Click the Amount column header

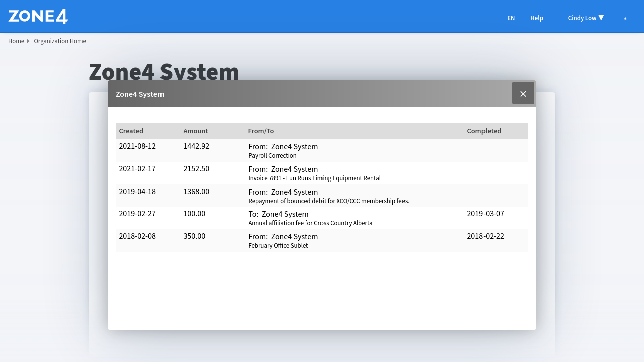(x=195, y=131)
